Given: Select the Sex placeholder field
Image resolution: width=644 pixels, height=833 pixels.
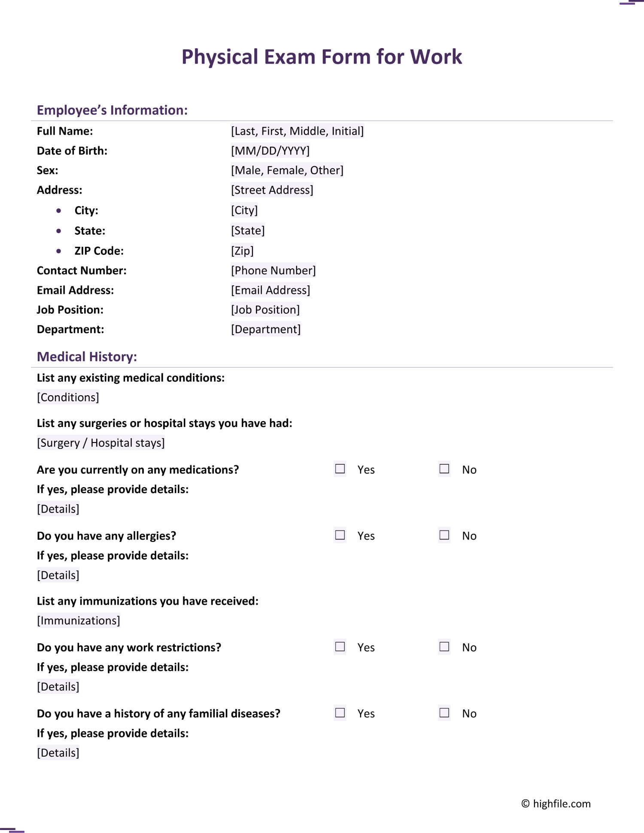Looking at the screenshot, I should point(287,170).
